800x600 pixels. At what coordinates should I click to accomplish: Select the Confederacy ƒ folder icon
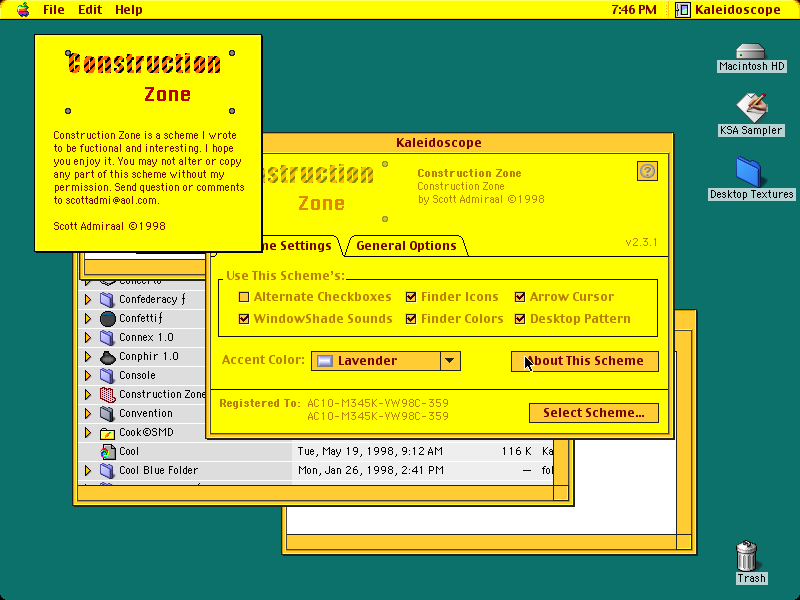107,299
